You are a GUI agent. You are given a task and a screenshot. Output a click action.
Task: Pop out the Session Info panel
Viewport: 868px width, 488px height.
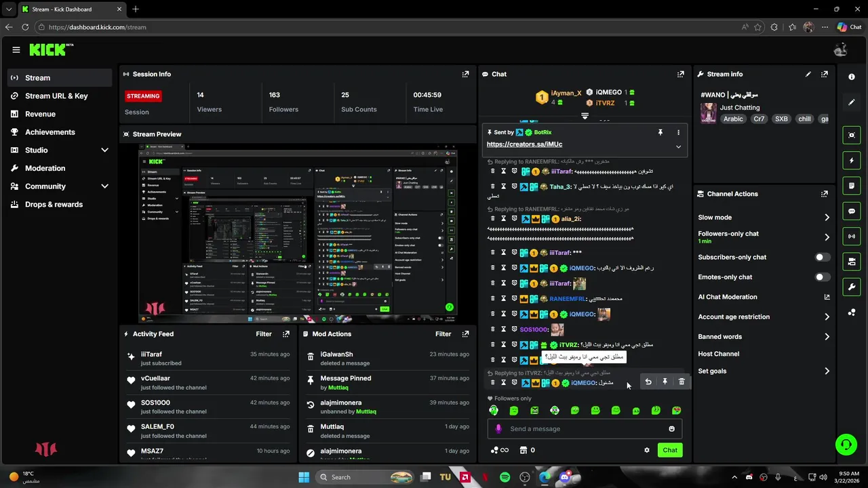[465, 74]
